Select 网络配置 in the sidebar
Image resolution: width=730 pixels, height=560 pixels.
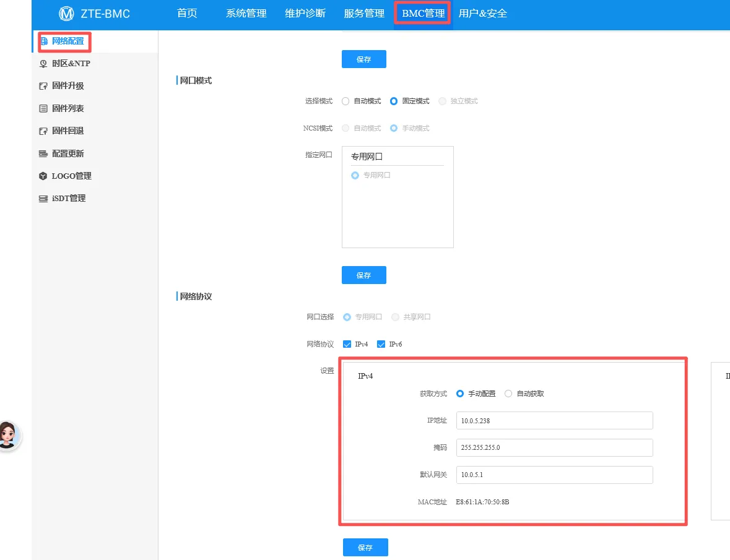pyautogui.click(x=68, y=41)
